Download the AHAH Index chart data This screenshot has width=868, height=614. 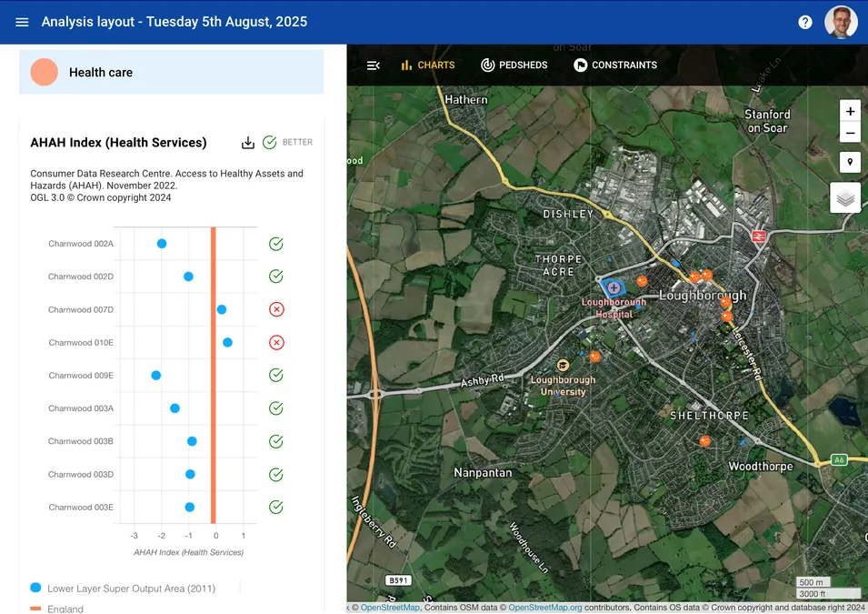(248, 143)
